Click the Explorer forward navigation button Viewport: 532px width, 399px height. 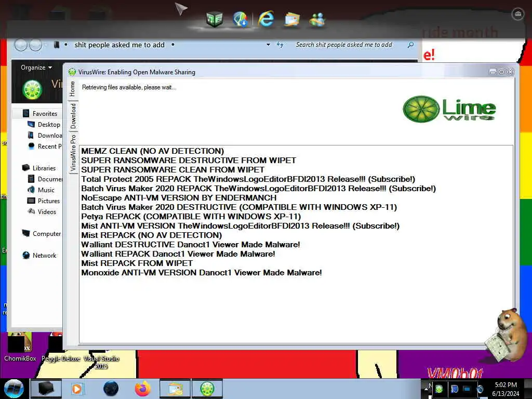click(x=36, y=45)
